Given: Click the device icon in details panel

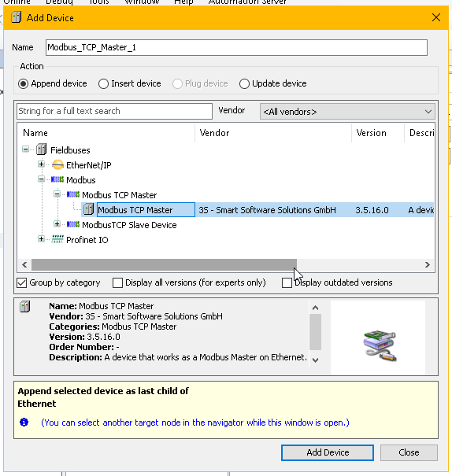Looking at the screenshot, I should [x=25, y=306].
